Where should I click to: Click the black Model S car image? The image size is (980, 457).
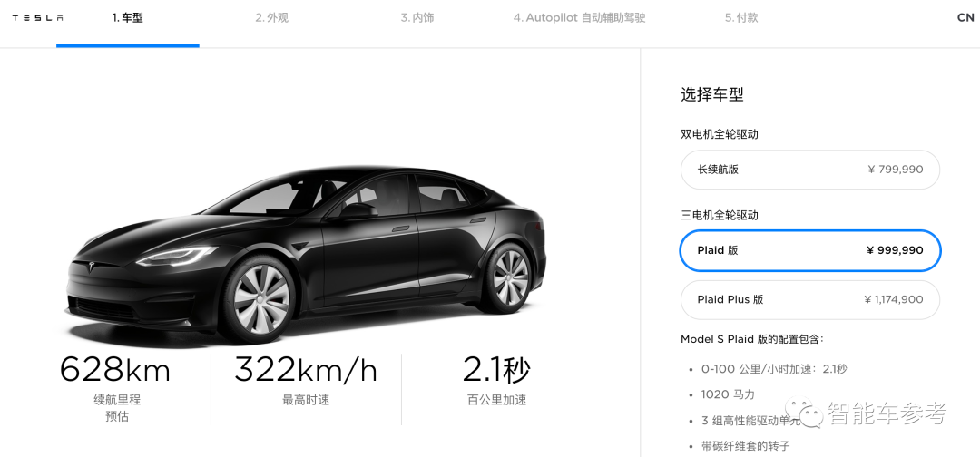tap(306, 253)
